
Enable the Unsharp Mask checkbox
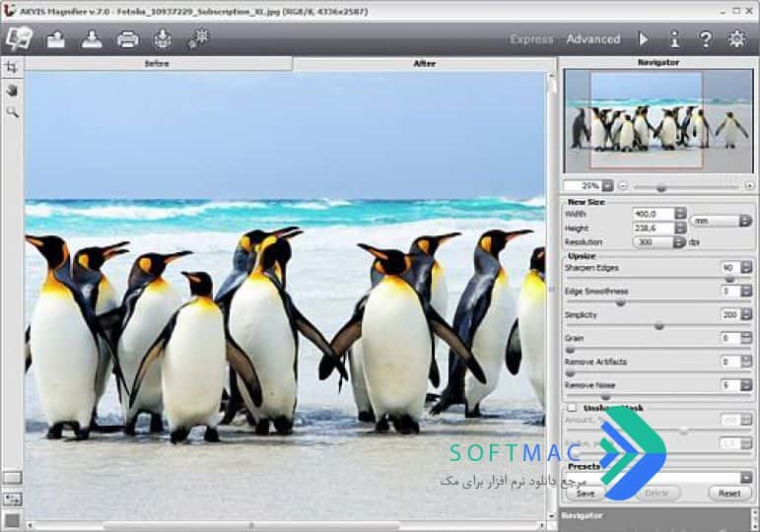[572, 408]
